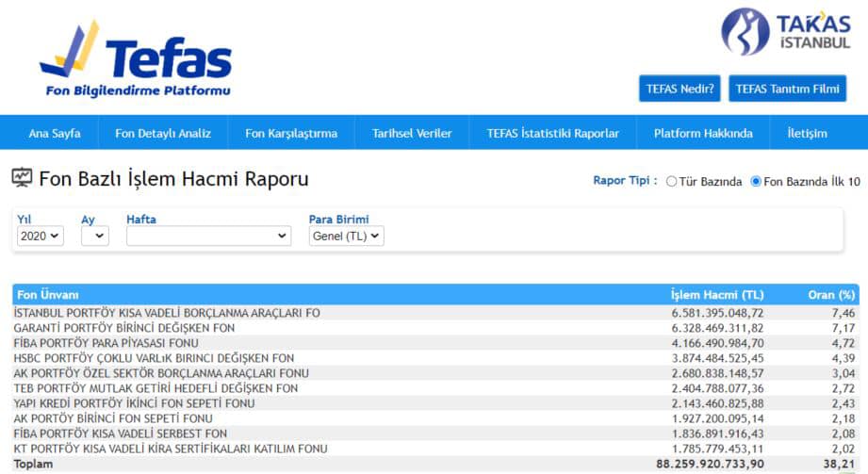Click the İşlem Hacmi (TL) column header
Image resolution: width=868 pixels, height=474 pixels.
pyautogui.click(x=717, y=295)
